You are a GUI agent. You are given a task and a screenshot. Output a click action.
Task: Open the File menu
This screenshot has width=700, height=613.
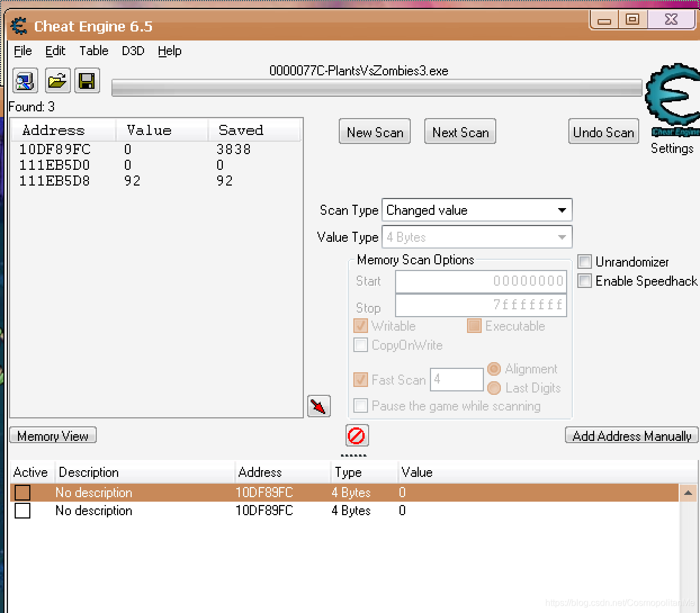[23, 51]
